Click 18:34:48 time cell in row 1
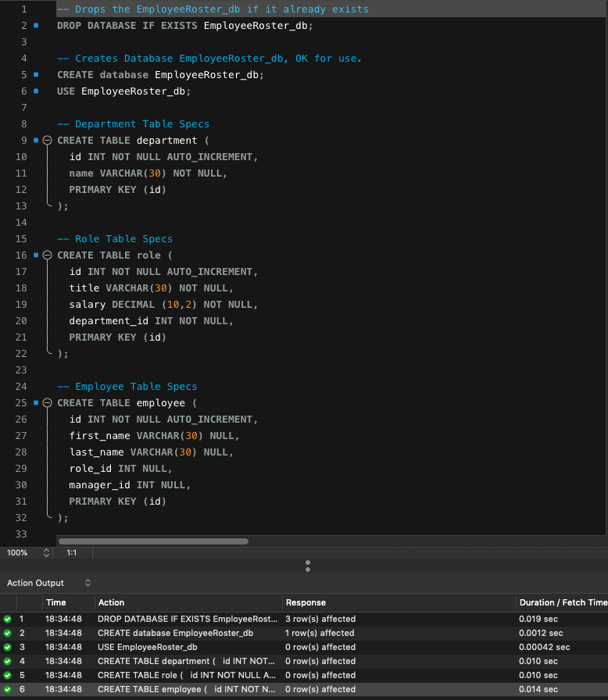Image resolution: width=608 pixels, height=700 pixels. tap(63, 620)
